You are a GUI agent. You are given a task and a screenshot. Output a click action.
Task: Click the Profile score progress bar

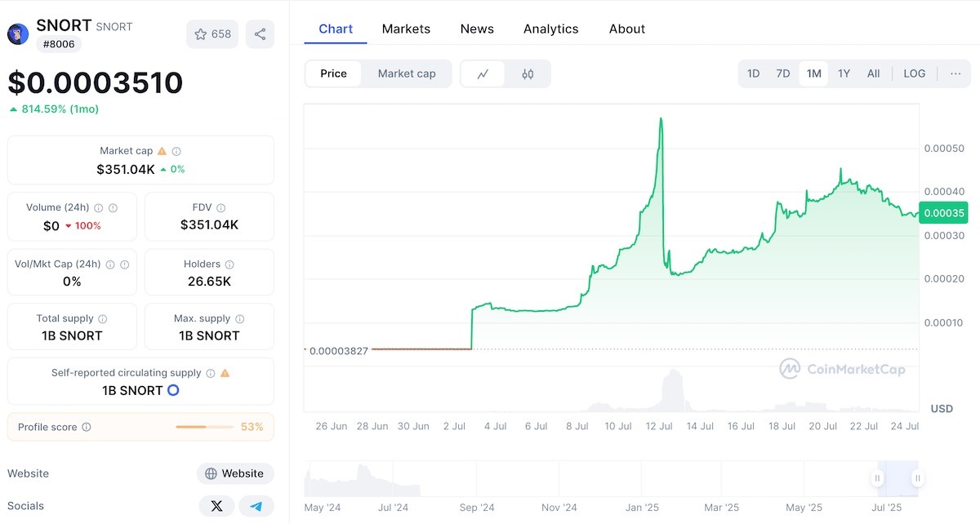click(204, 427)
